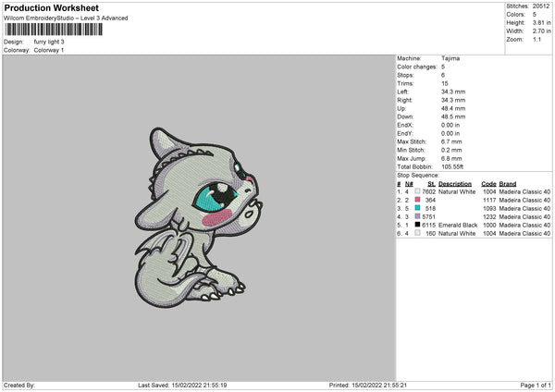
Task: Click the Down value 48.5 mm
Action: pyautogui.click(x=453, y=116)
